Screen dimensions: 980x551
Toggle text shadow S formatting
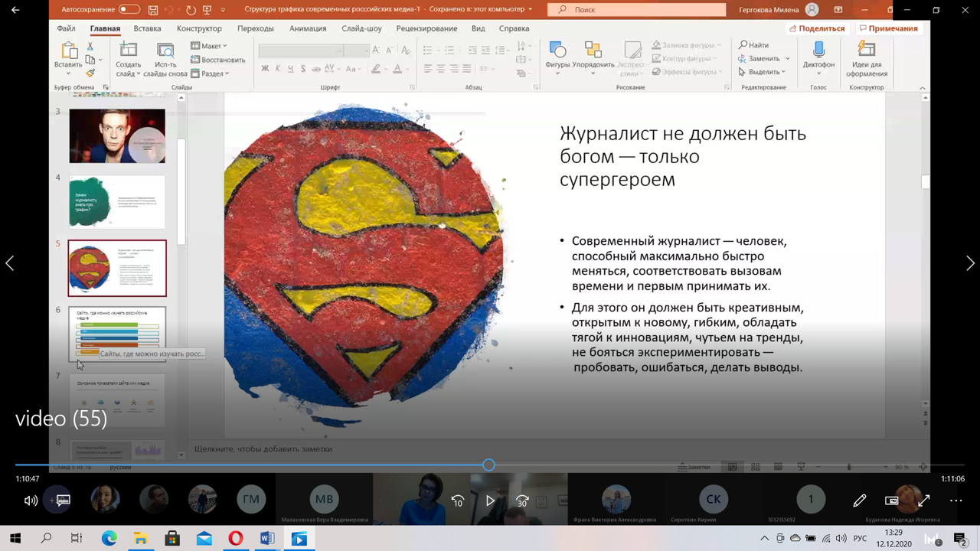pos(304,69)
